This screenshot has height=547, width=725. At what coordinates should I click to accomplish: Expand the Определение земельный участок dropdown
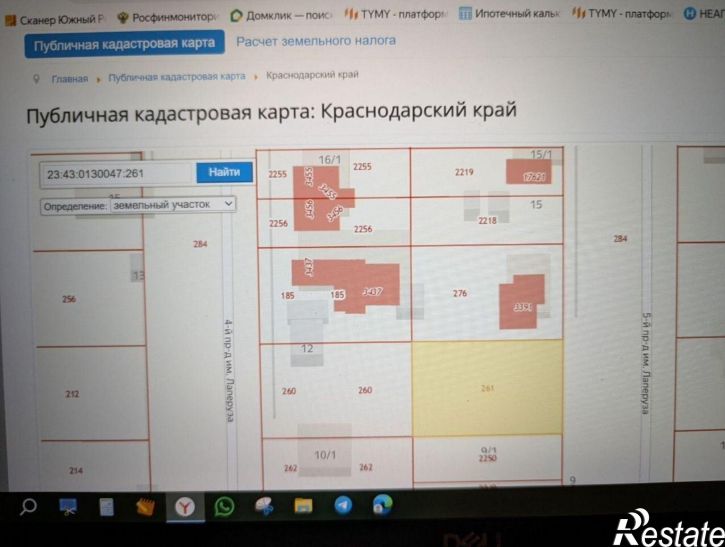click(173, 204)
